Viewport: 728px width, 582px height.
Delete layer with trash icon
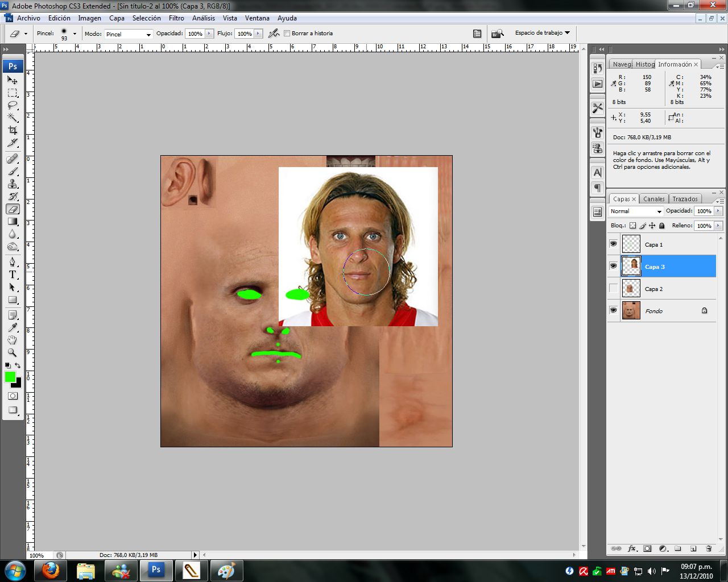tap(709, 548)
